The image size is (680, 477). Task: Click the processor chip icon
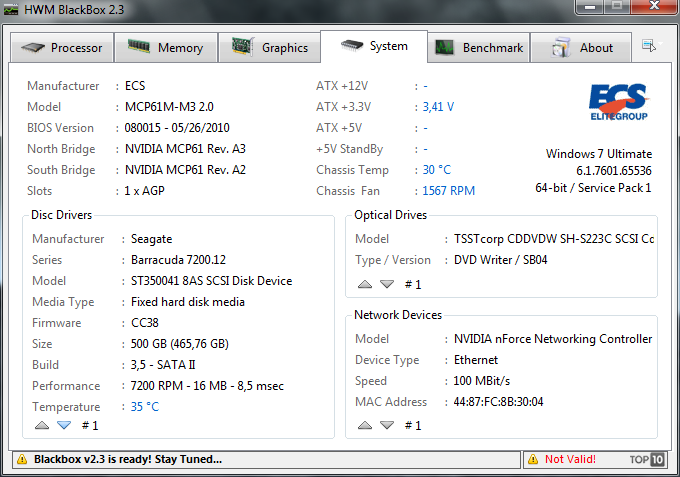33,47
